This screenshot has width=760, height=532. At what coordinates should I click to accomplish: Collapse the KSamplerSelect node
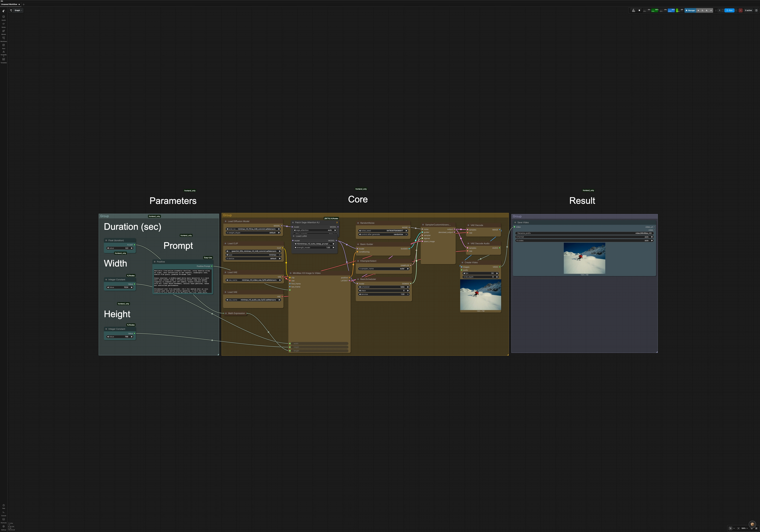click(358, 261)
